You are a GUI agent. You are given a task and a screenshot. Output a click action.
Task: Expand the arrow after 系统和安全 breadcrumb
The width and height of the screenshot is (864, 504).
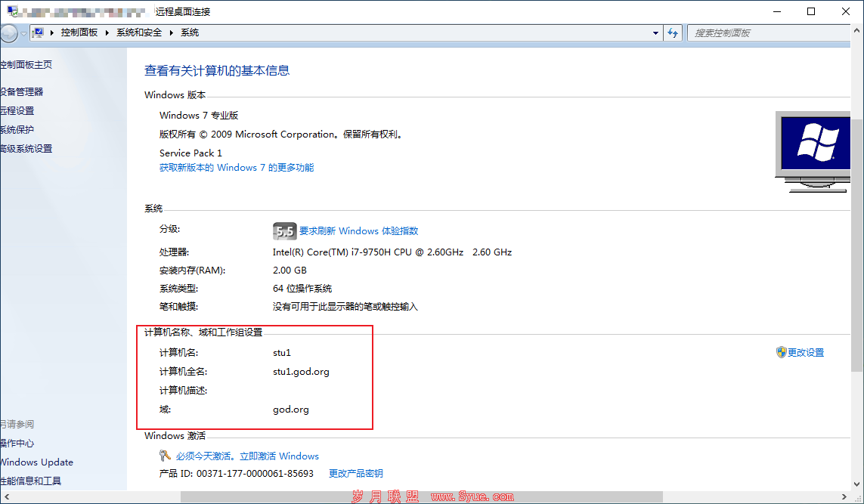[171, 33]
